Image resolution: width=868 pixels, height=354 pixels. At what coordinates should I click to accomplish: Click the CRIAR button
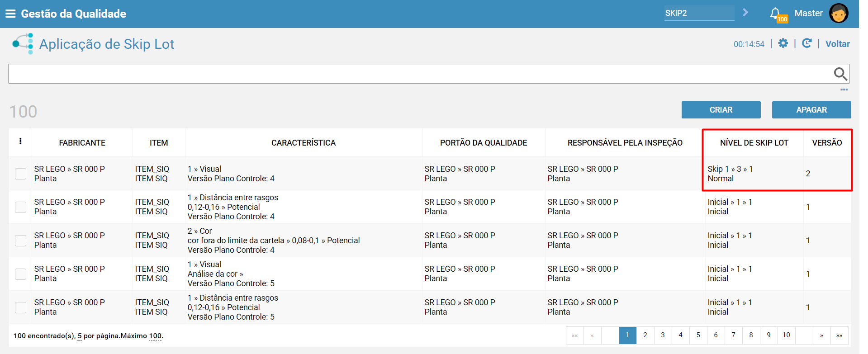[x=721, y=110]
